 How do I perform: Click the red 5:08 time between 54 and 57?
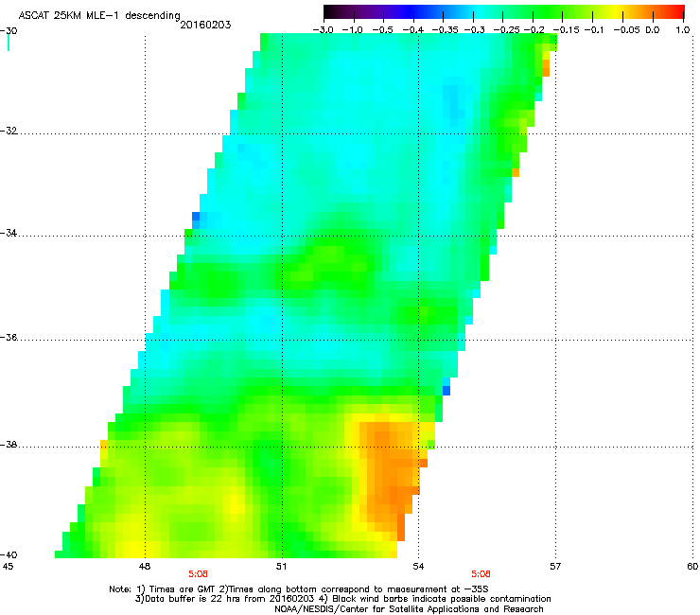(x=481, y=574)
